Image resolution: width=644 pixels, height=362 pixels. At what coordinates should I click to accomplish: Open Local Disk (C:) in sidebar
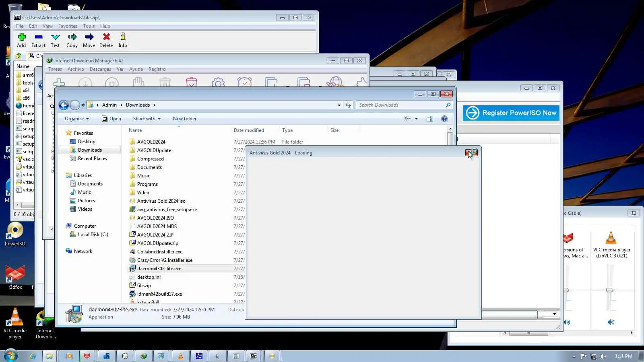click(x=93, y=234)
